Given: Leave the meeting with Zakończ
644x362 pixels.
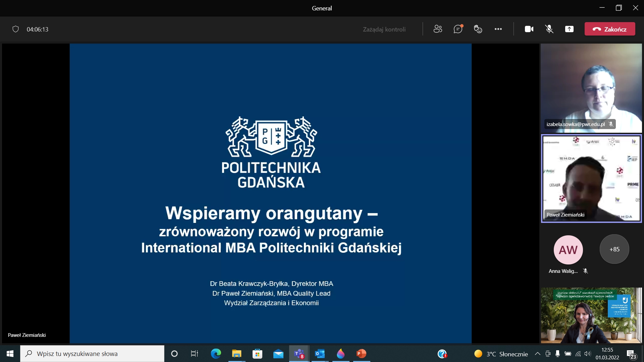Looking at the screenshot, I should (x=609, y=29).
